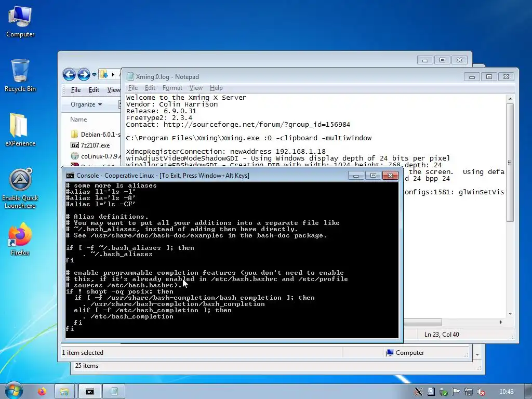Maximize the Console Cooperative Linux window
This screenshot has width=532, height=399.
[373, 176]
